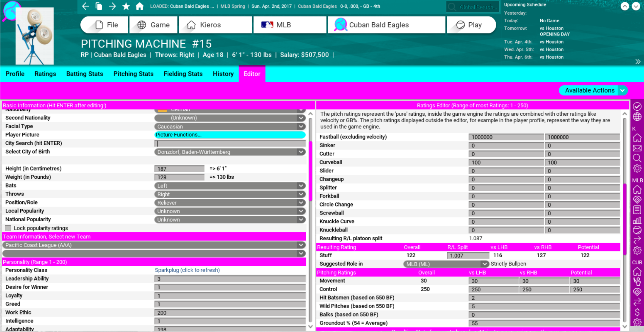This screenshot has width=644, height=332.
Task: Open the bar chart statistics icon
Action: pos(637,220)
